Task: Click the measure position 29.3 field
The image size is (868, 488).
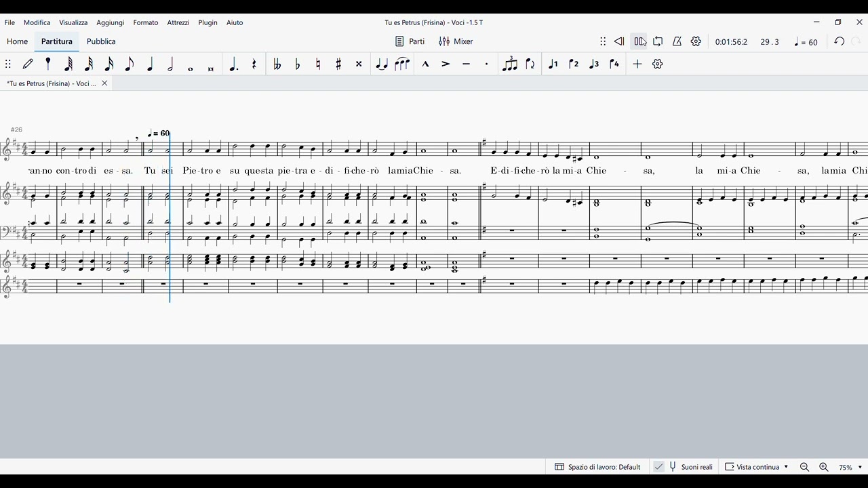Action: click(770, 42)
